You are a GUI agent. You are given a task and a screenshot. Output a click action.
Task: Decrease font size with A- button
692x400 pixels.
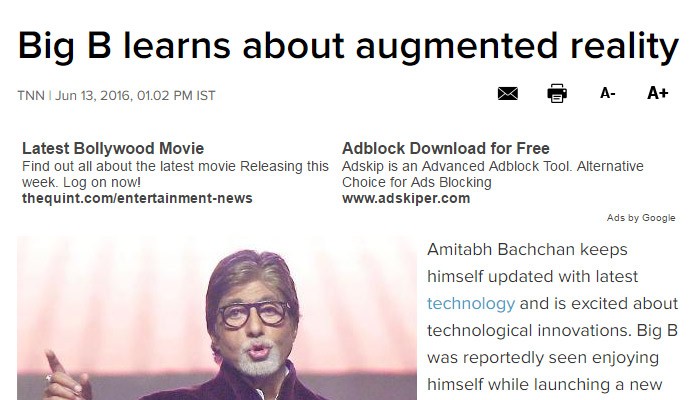pos(608,94)
